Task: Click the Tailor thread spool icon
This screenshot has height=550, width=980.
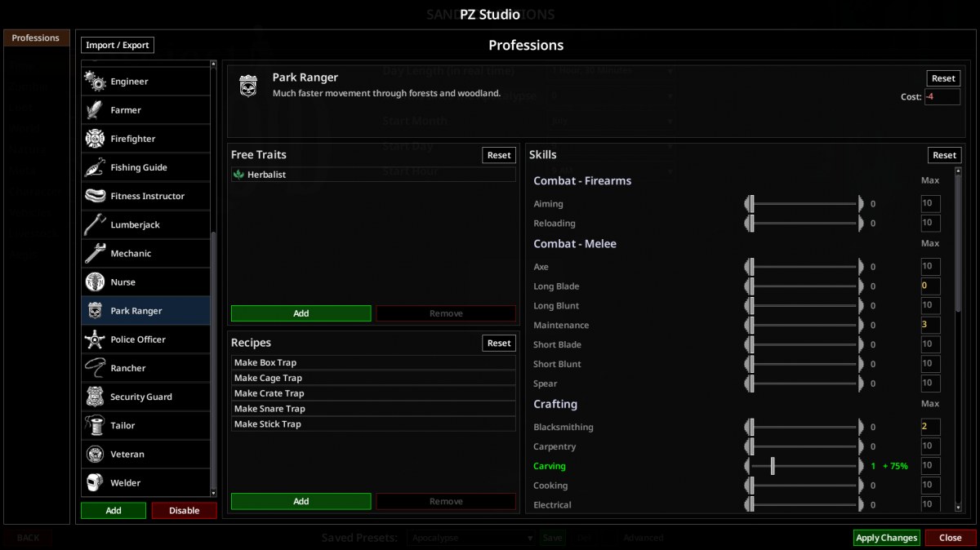Action: click(95, 425)
